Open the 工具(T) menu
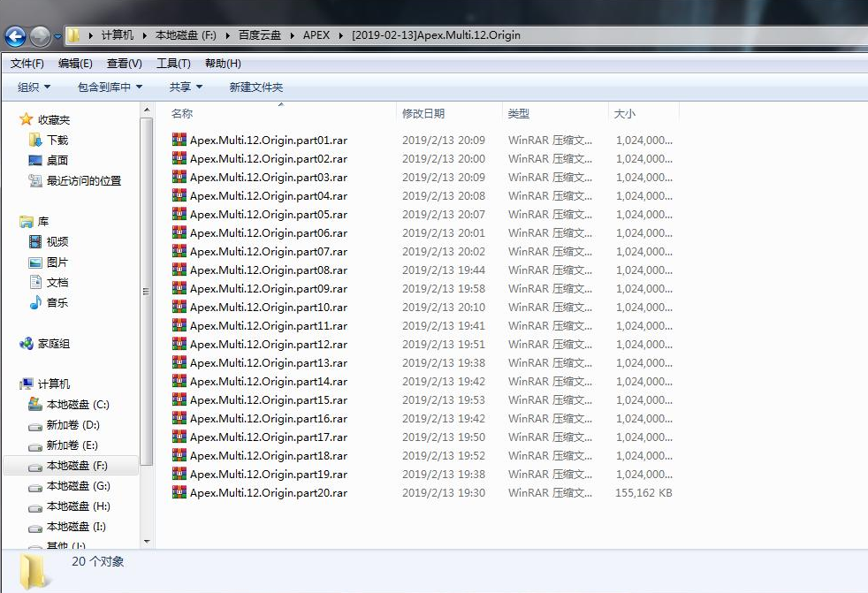 pos(173,64)
